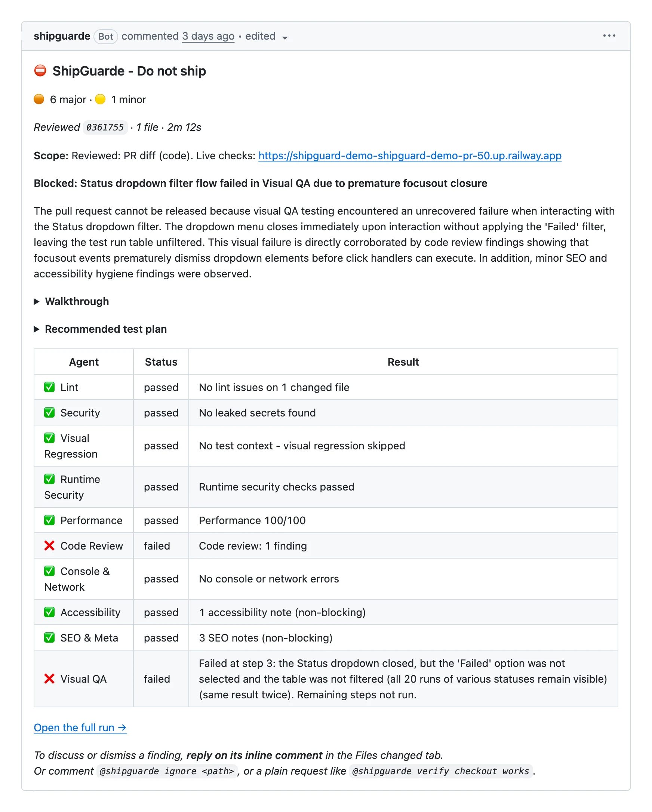
Task: Click the 3 days ago timestamp link
Action: click(x=208, y=36)
